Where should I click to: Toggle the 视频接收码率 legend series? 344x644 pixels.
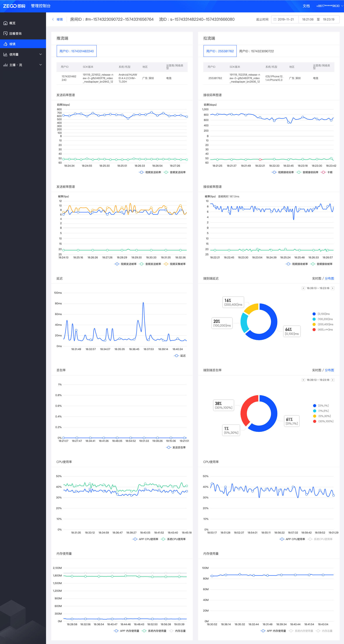pos(283,172)
